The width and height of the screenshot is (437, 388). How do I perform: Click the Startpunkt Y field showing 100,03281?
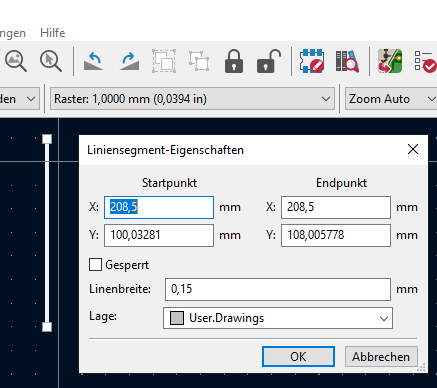(x=159, y=235)
